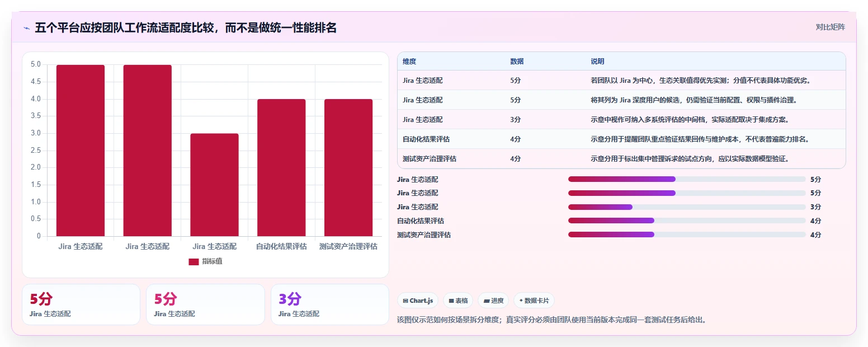Click the 数据卡片 chip
868x347 pixels.
[534, 301]
